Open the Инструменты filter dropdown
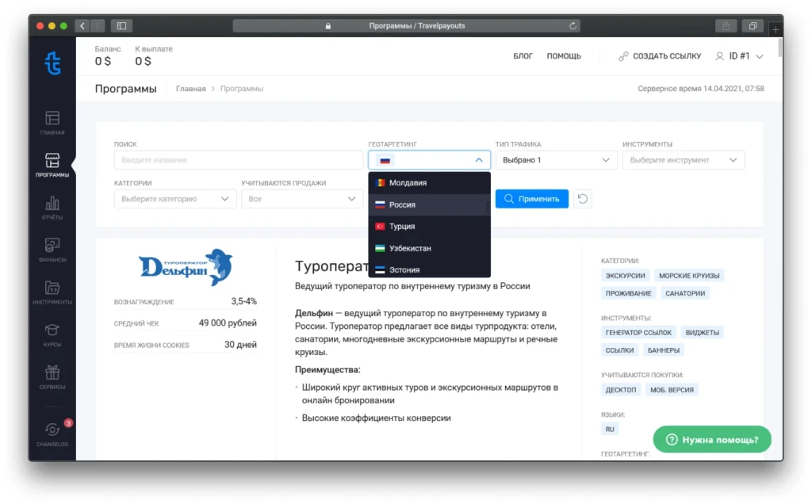 [x=684, y=160]
